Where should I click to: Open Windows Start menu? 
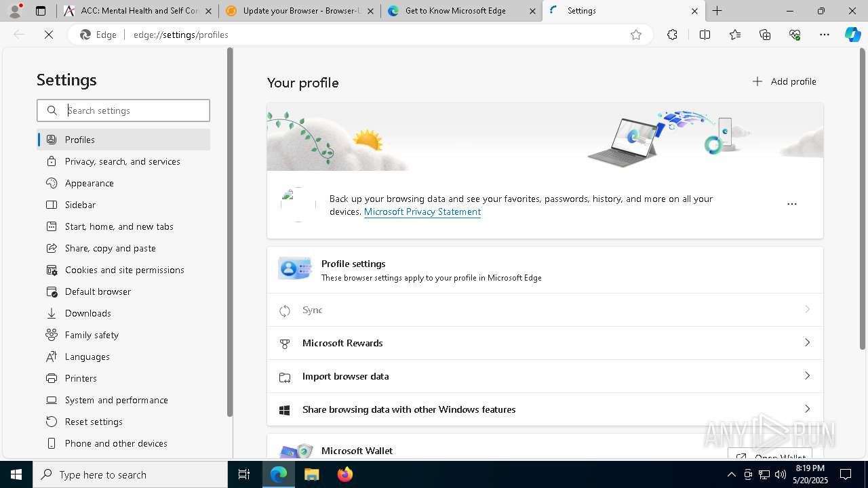point(16,474)
